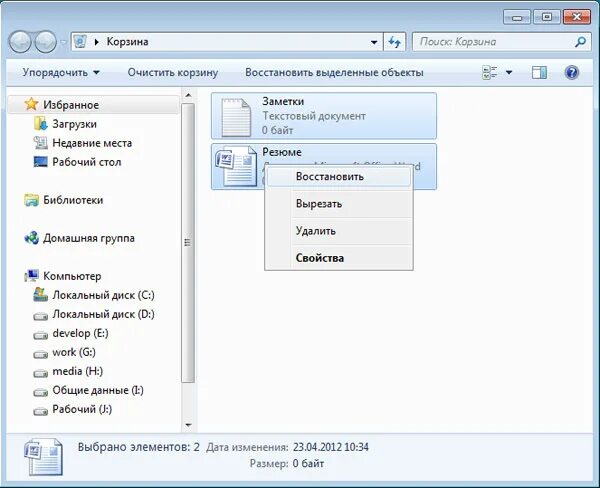Click the Домашняя группа icon

pos(31,238)
